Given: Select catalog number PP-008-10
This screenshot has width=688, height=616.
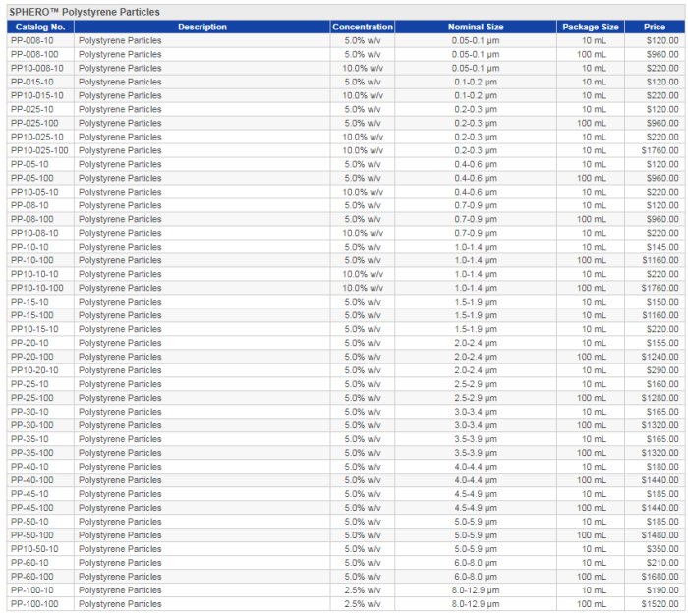Looking at the screenshot, I should (x=31, y=40).
